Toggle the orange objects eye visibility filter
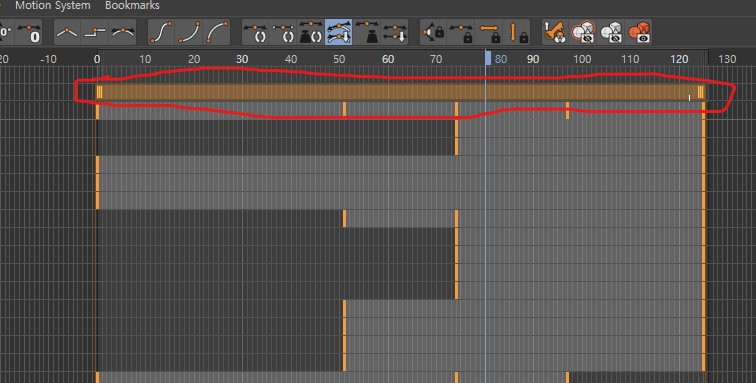Image resolution: width=756 pixels, height=383 pixels. pyautogui.click(x=639, y=33)
